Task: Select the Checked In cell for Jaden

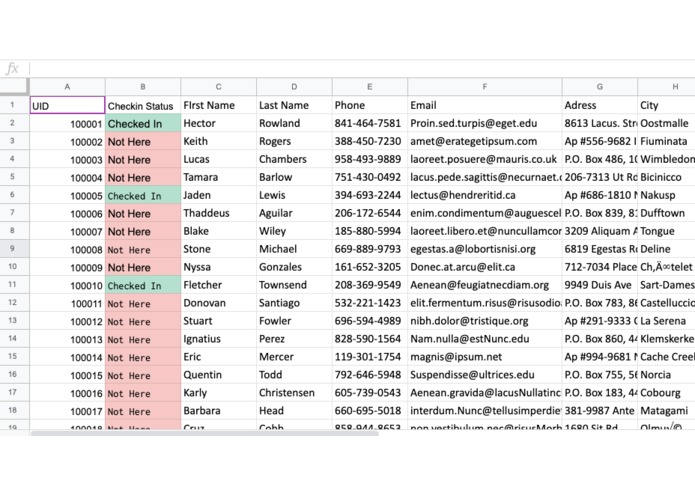Action: (x=143, y=195)
